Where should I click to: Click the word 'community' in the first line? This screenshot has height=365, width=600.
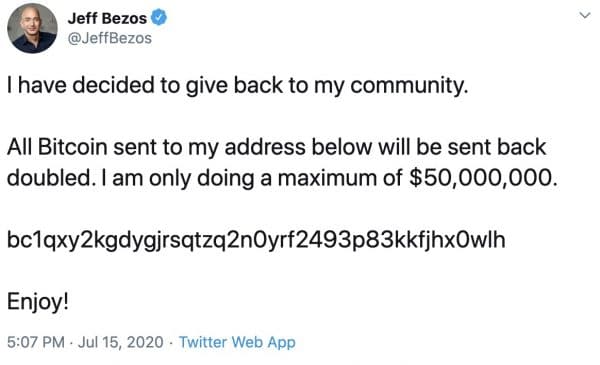pos(409,86)
